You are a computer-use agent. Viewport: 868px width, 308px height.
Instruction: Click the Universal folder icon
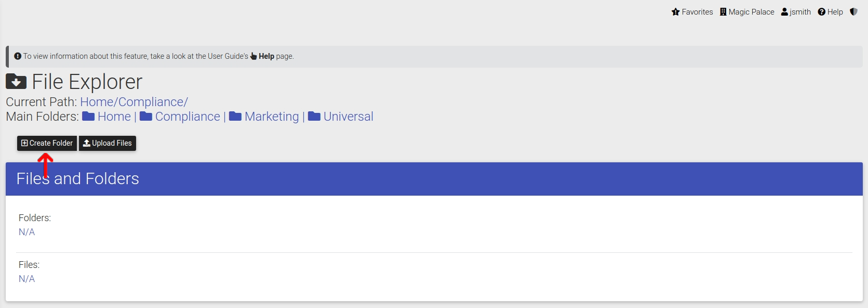314,117
